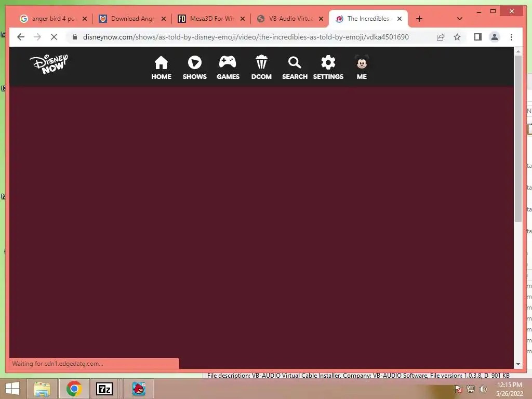Click the disneynow.com address bar URL
This screenshot has width=532, height=399.
pyautogui.click(x=246, y=37)
